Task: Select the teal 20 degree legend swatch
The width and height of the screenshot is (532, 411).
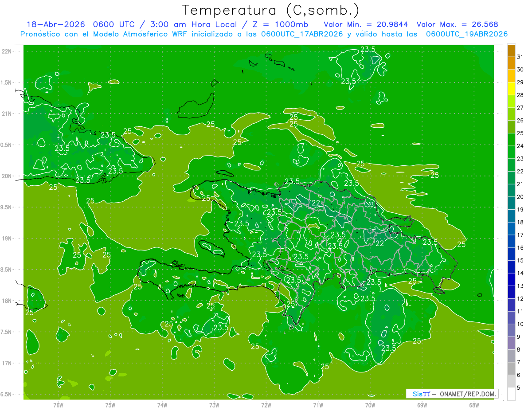Action: 511,191
